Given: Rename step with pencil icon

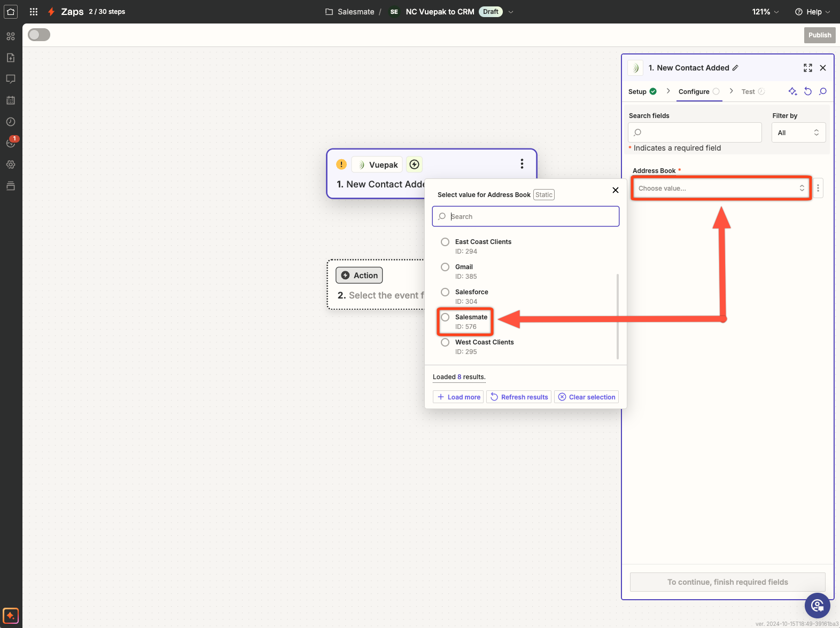Looking at the screenshot, I should point(735,68).
